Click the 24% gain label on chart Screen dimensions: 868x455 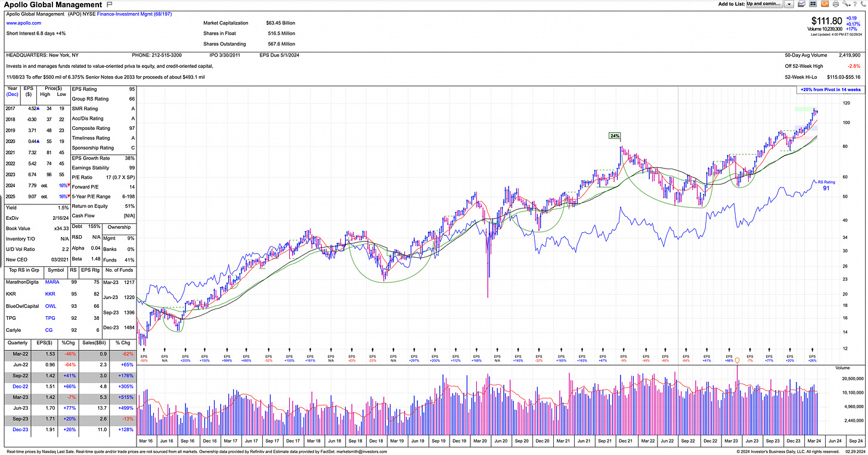[x=614, y=136]
